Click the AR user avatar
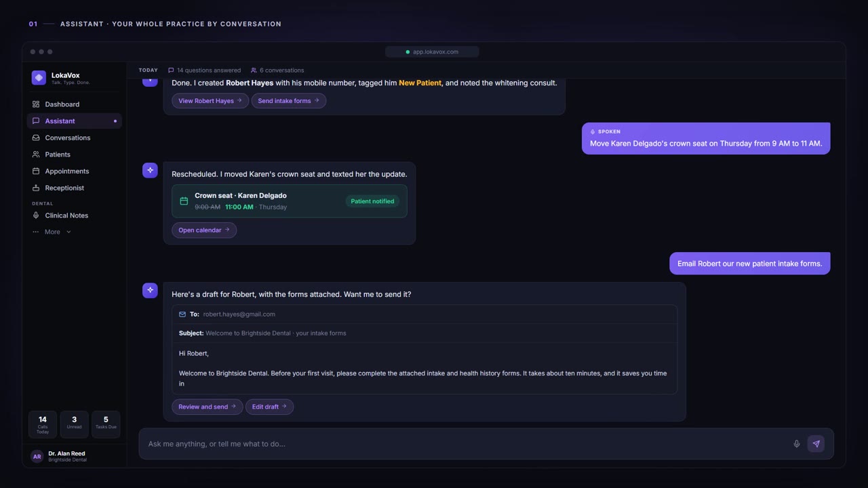Viewport: 868px width, 488px height. point(37,457)
